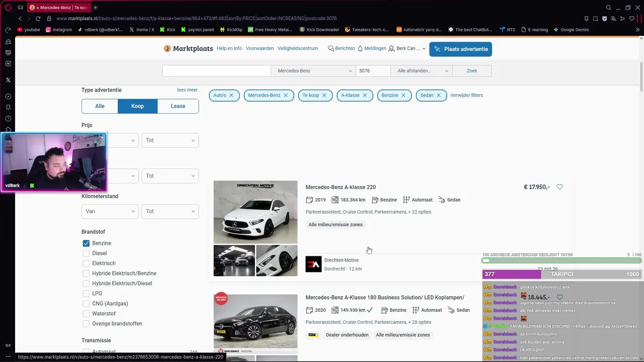
Task: Select the Alle advertisement type tab
Action: pos(100,106)
